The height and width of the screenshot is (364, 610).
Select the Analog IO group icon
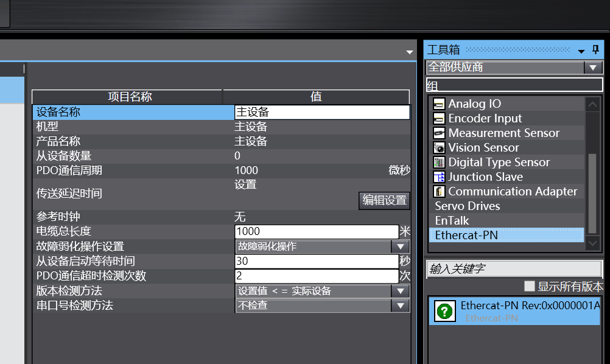coord(439,104)
